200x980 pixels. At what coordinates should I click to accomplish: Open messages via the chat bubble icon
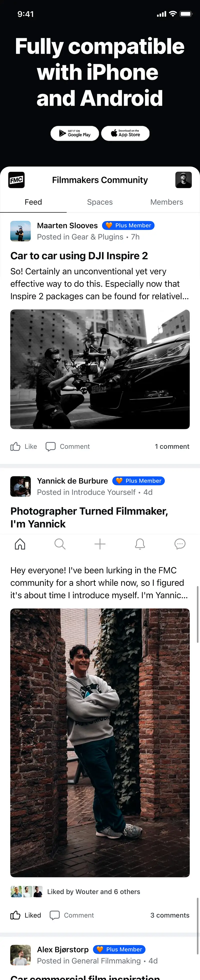(180, 544)
